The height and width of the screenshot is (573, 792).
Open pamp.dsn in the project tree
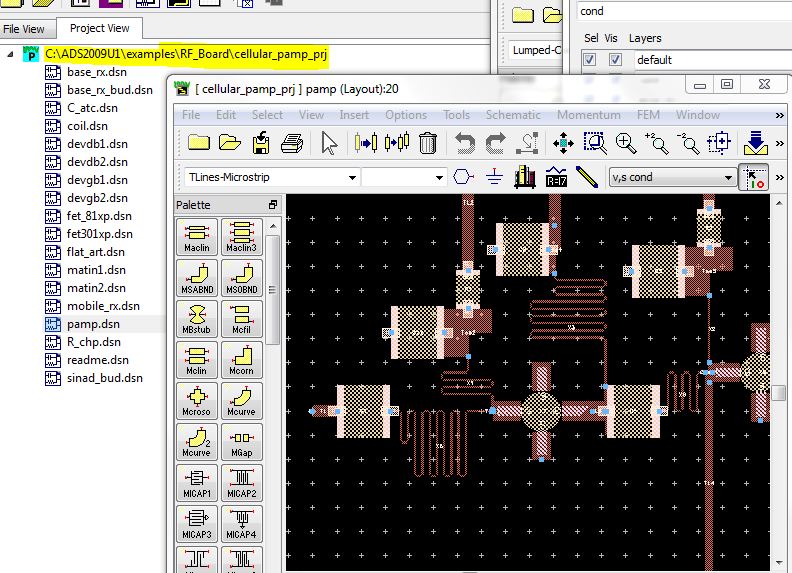[92, 324]
